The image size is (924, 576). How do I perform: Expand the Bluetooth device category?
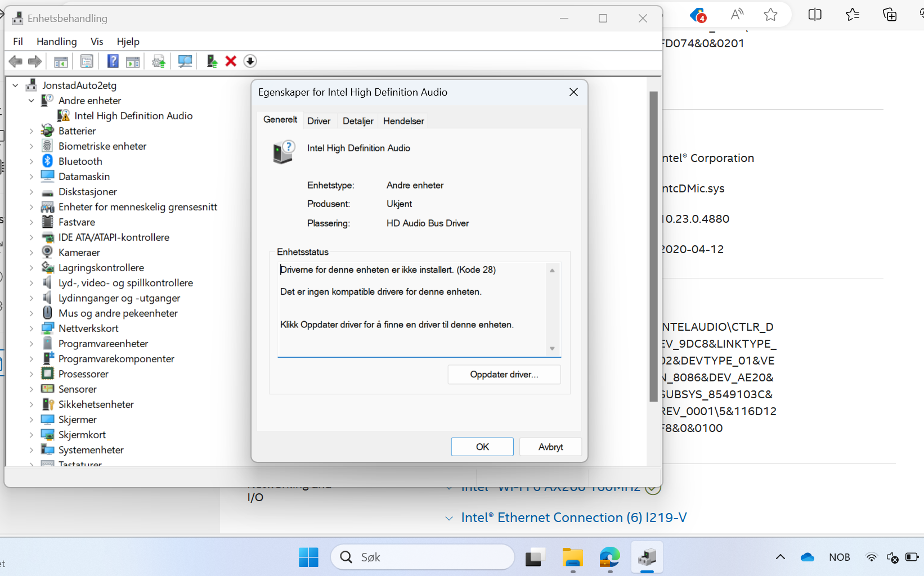click(32, 161)
